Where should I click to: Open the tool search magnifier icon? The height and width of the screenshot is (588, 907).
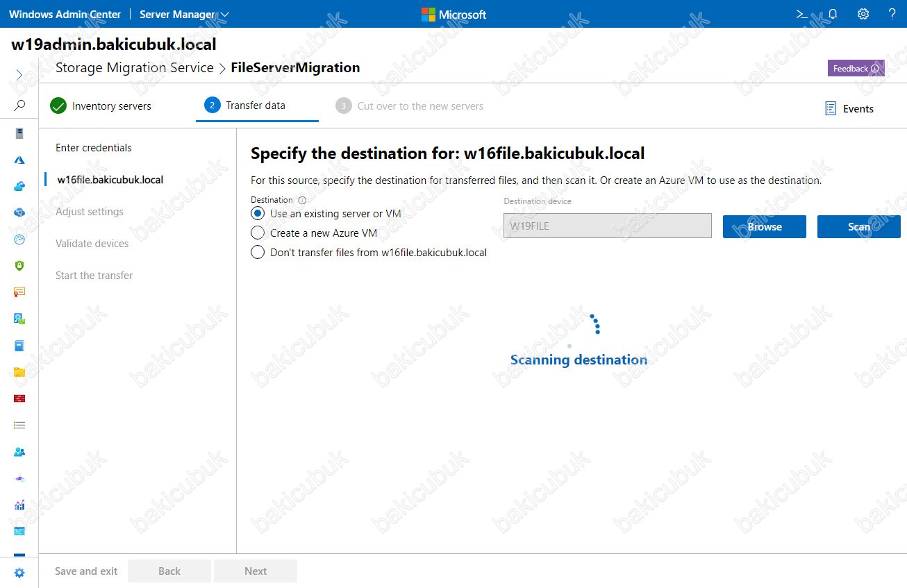coord(19,106)
